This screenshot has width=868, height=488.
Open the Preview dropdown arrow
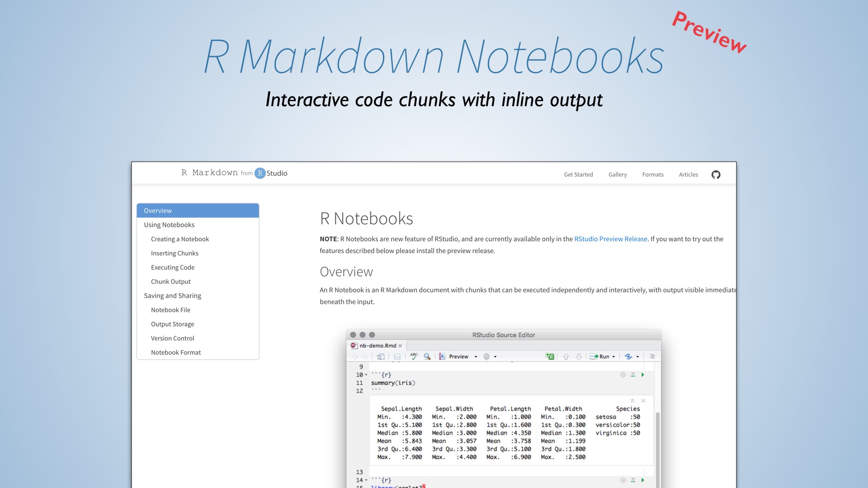[476, 357]
